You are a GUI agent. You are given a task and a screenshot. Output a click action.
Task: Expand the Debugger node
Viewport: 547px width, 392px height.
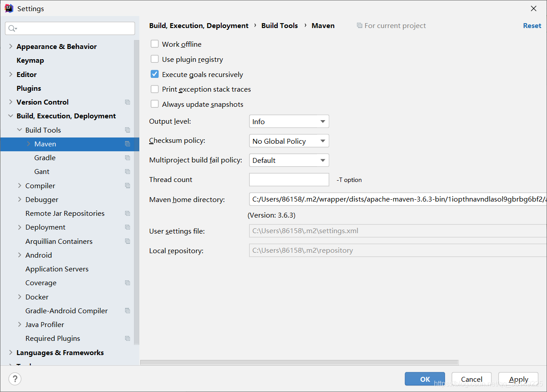20,199
